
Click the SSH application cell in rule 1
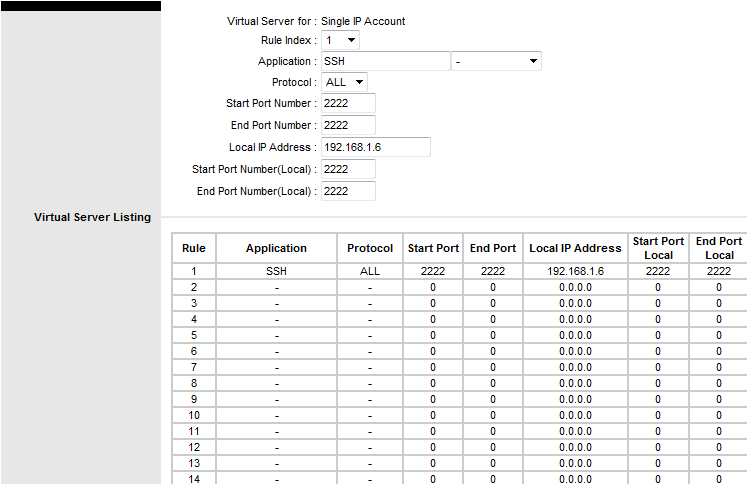click(276, 271)
